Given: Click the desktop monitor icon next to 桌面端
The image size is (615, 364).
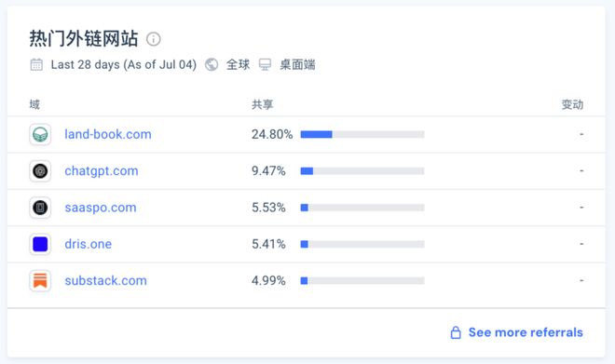Looking at the screenshot, I should [x=266, y=64].
